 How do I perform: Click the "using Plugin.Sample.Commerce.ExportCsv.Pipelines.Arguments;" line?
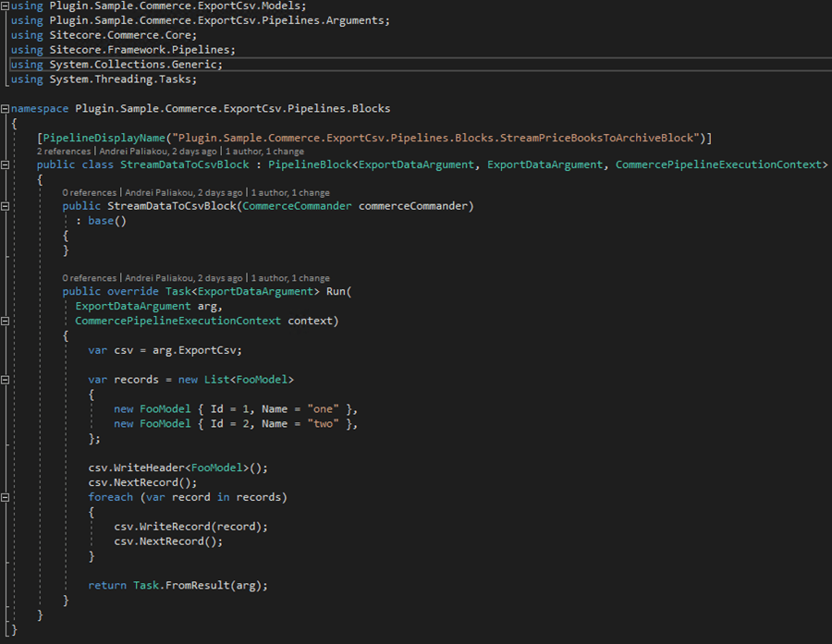(x=201, y=20)
